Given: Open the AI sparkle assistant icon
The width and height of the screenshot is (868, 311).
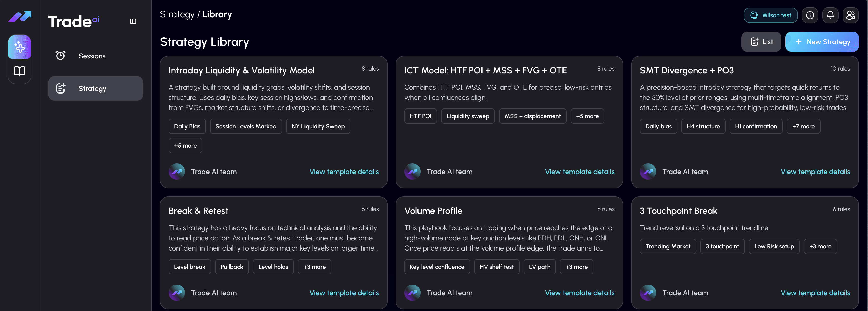Looking at the screenshot, I should point(20,47).
